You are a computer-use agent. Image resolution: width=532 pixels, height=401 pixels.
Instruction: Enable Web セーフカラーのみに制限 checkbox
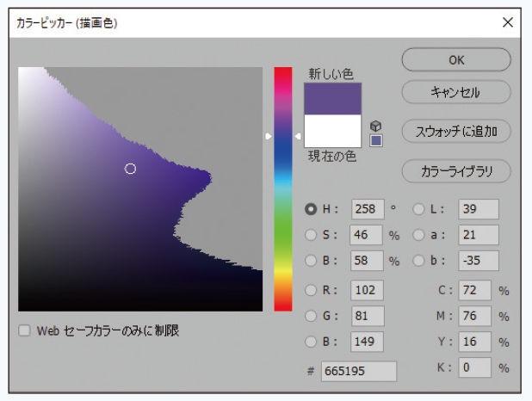tap(24, 330)
